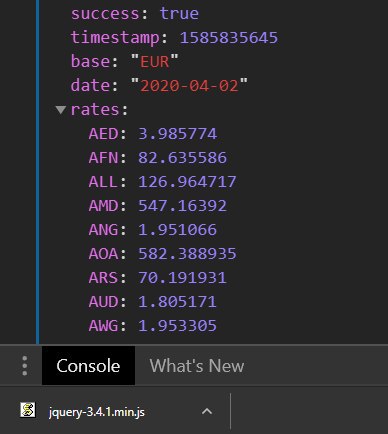Select the ANG rate 1.951066
388x434 pixels.
[x=178, y=230]
